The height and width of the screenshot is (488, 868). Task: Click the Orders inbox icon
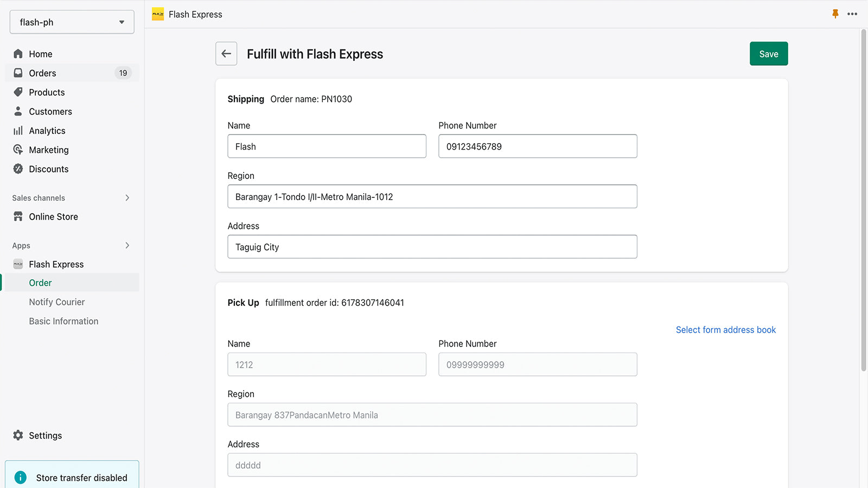click(18, 73)
